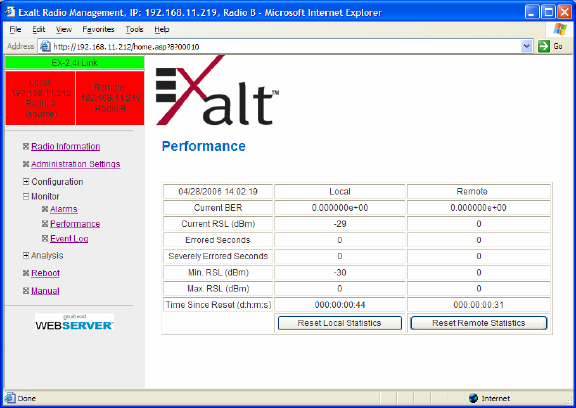Expand the Analysis tree node
Image resolution: width=576 pixels, height=408 pixels.
[x=26, y=255]
